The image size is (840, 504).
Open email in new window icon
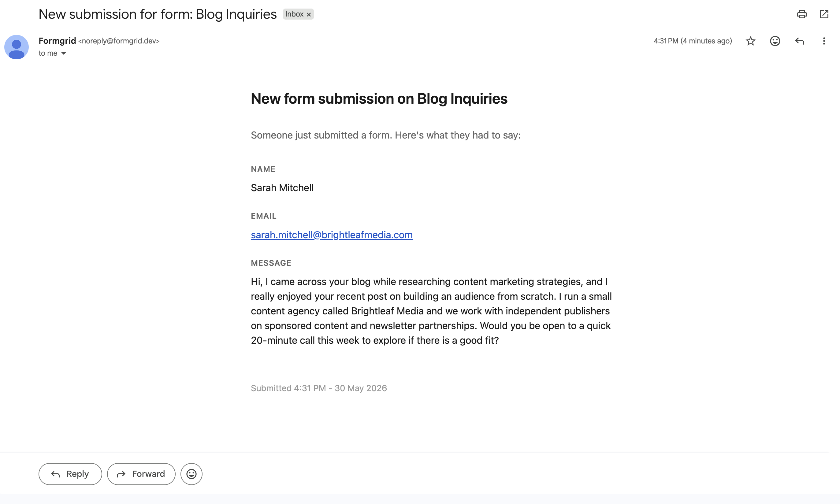pyautogui.click(x=824, y=14)
